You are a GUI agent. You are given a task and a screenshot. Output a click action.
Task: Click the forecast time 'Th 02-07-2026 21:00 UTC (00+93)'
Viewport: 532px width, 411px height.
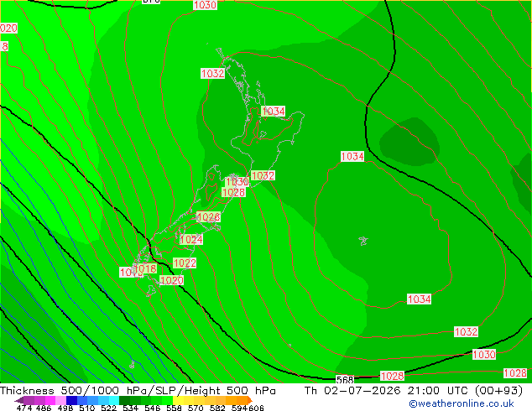click(414, 391)
